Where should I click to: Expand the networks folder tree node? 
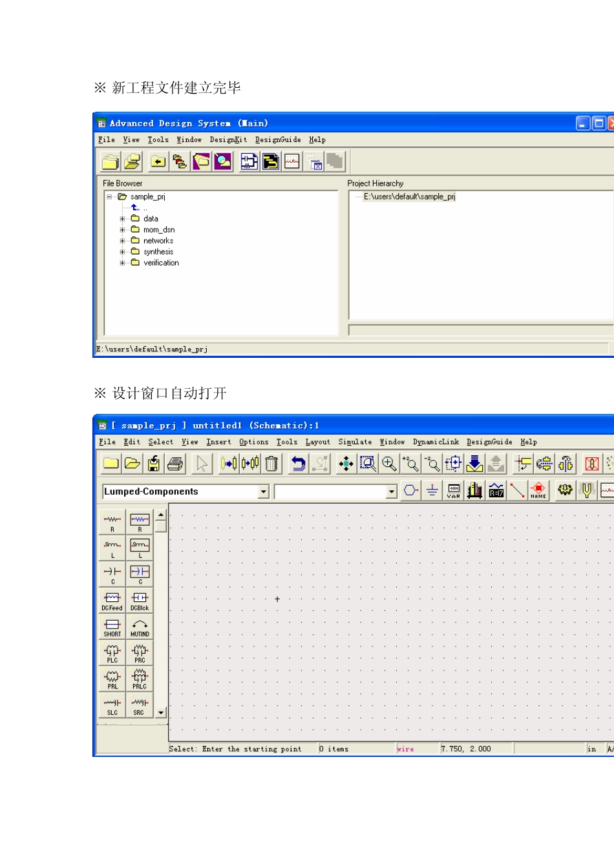(122, 241)
